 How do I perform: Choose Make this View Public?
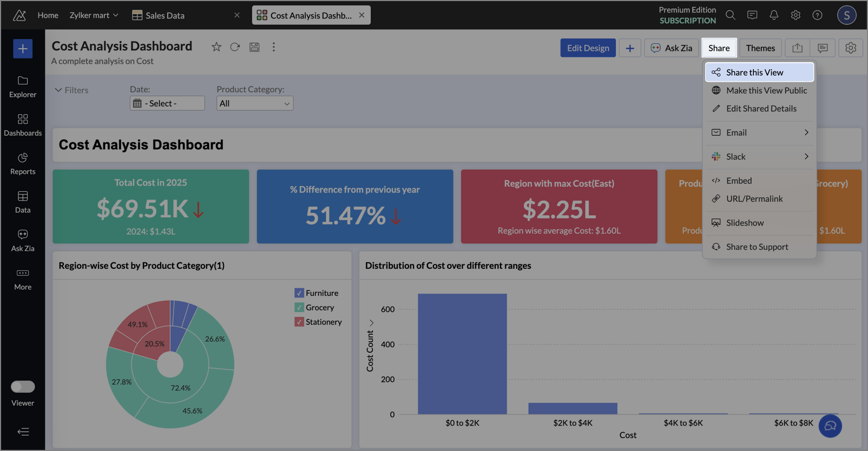tap(766, 90)
